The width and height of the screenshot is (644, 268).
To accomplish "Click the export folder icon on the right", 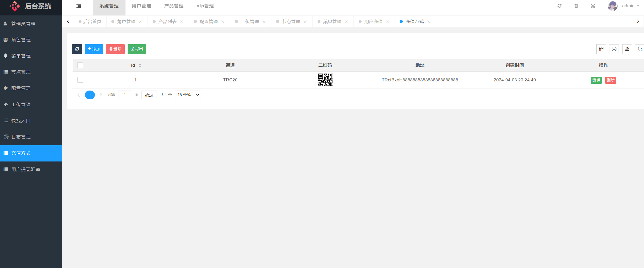I will 627,49.
